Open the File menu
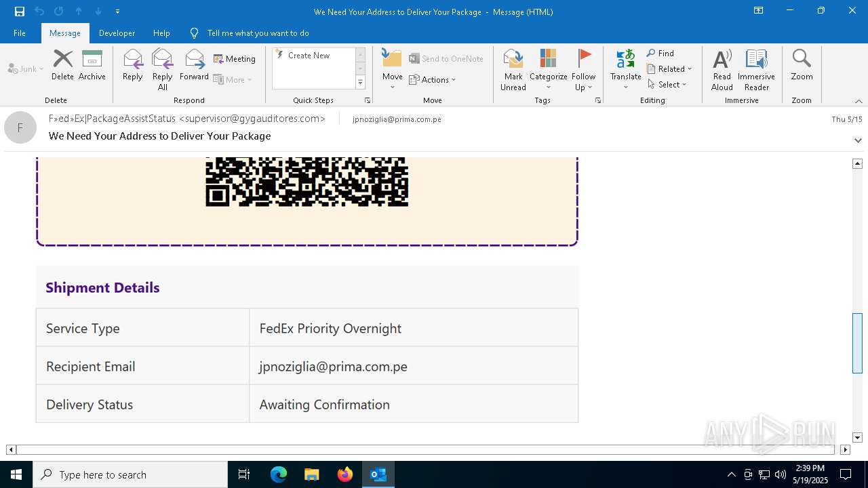 click(x=20, y=33)
